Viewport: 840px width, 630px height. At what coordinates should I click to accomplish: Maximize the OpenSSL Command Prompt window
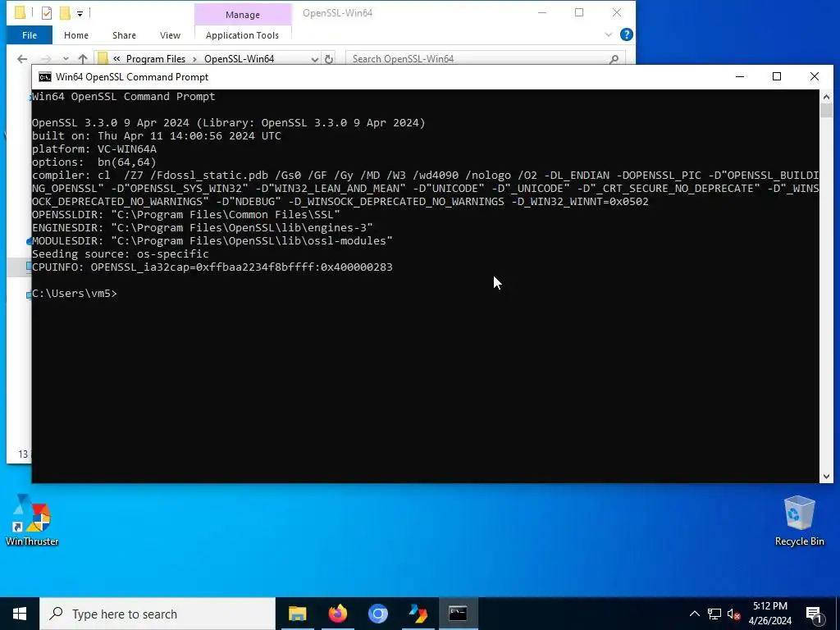777,77
